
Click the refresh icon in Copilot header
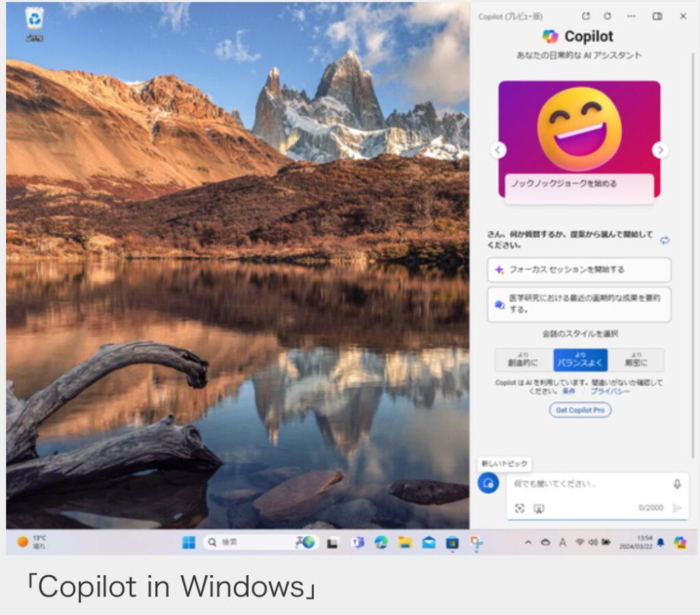(607, 16)
